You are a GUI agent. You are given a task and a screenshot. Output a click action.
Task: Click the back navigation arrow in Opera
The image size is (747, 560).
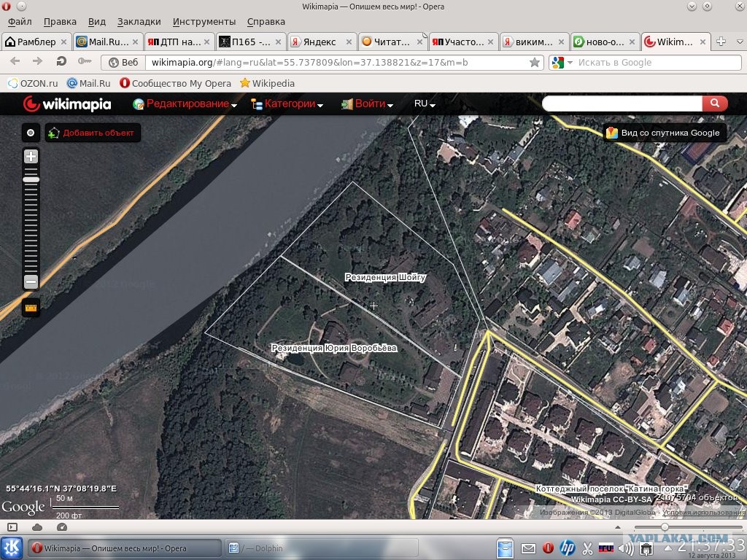16,62
